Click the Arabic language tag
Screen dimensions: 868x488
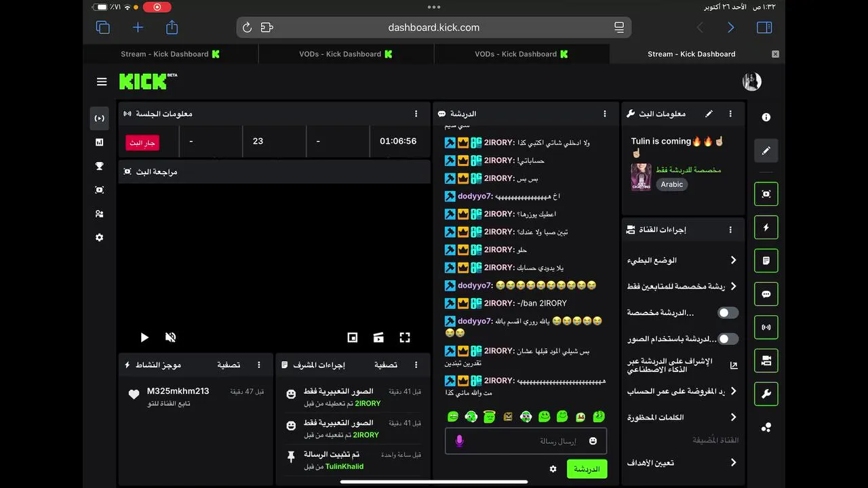click(x=671, y=184)
